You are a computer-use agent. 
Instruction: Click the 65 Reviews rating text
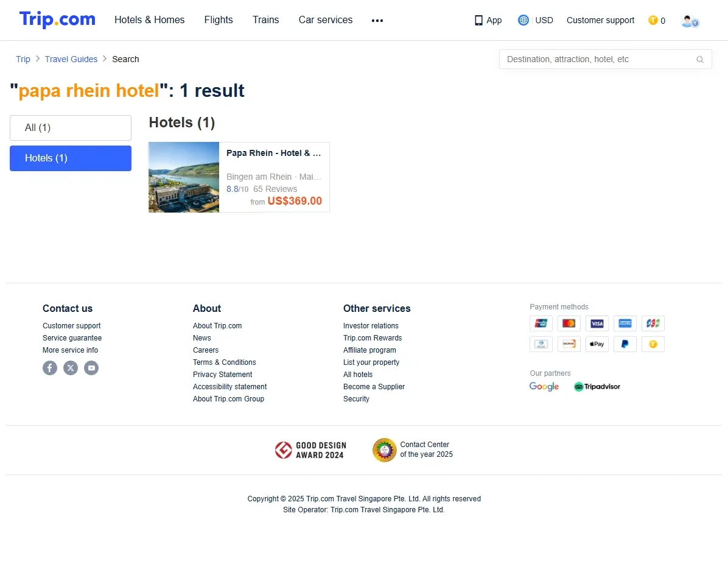coord(275,189)
